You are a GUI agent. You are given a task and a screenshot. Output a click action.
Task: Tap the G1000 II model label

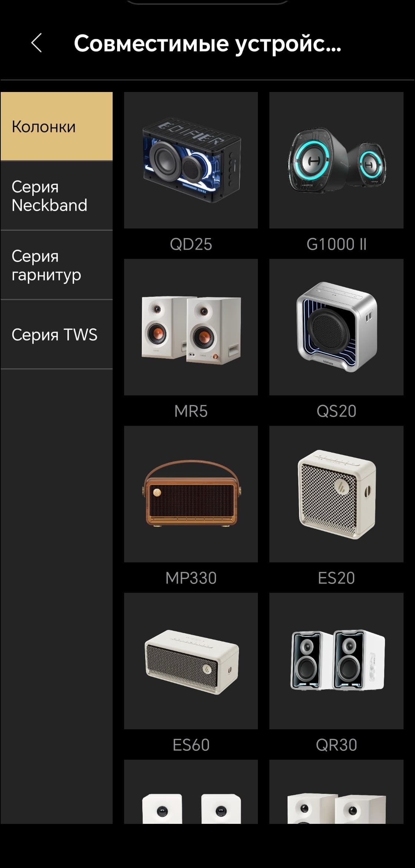pos(336,244)
